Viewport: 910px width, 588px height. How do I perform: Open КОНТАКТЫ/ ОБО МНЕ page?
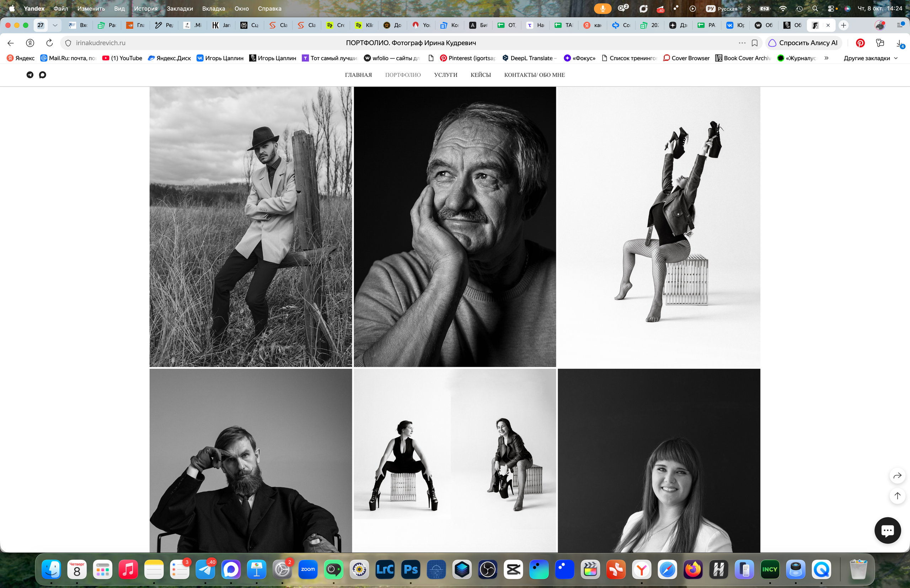pos(534,75)
